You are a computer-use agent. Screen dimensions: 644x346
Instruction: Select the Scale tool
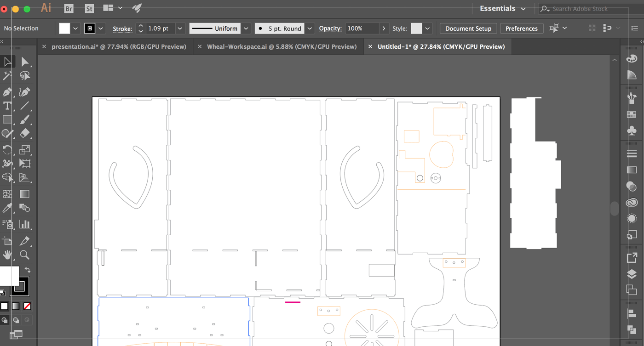[x=25, y=149]
